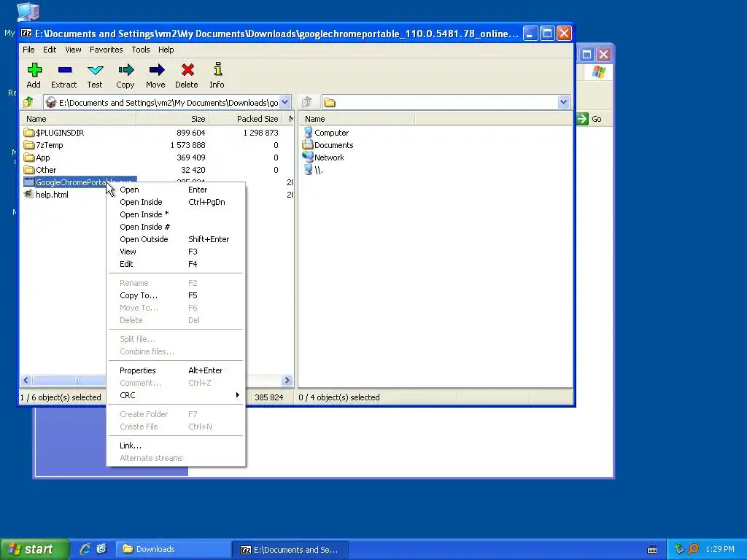Choose View in context menu
This screenshot has width=747, height=560.
coord(177,252)
